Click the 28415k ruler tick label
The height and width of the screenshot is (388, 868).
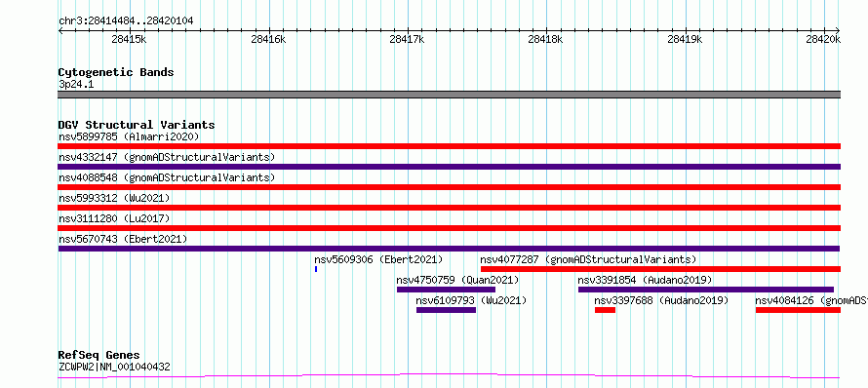coord(129,39)
